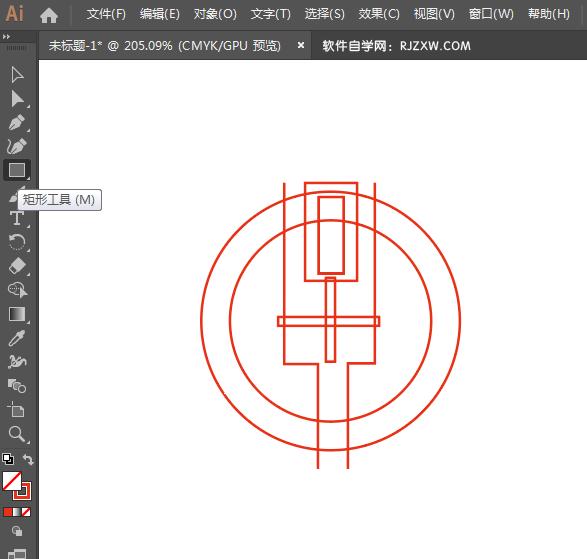Open the 选择(S) menu
This screenshot has width=587, height=559.
[325, 14]
